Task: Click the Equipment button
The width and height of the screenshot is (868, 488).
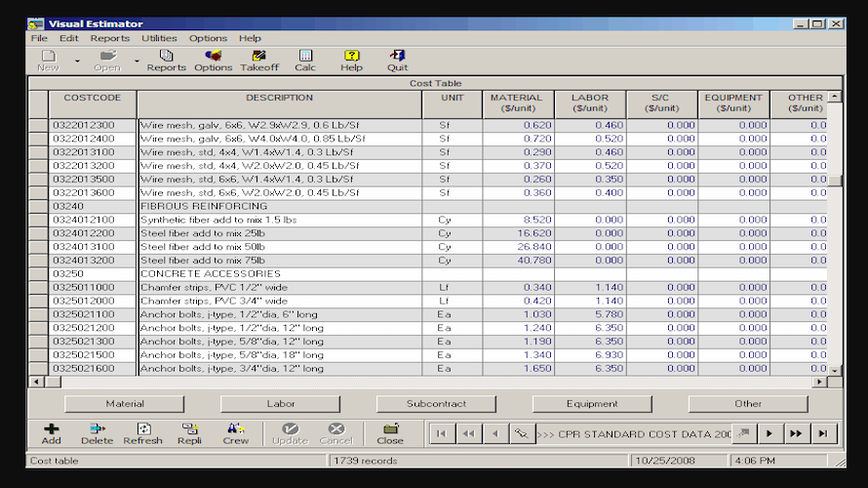Action: coord(592,403)
